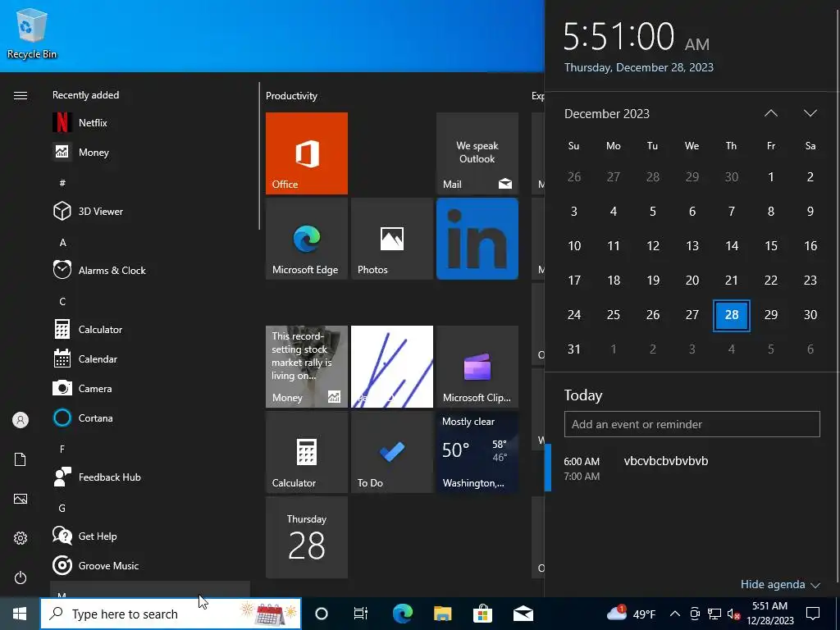Click the network icon in the tray
The width and height of the screenshot is (840, 630).
coord(714,614)
